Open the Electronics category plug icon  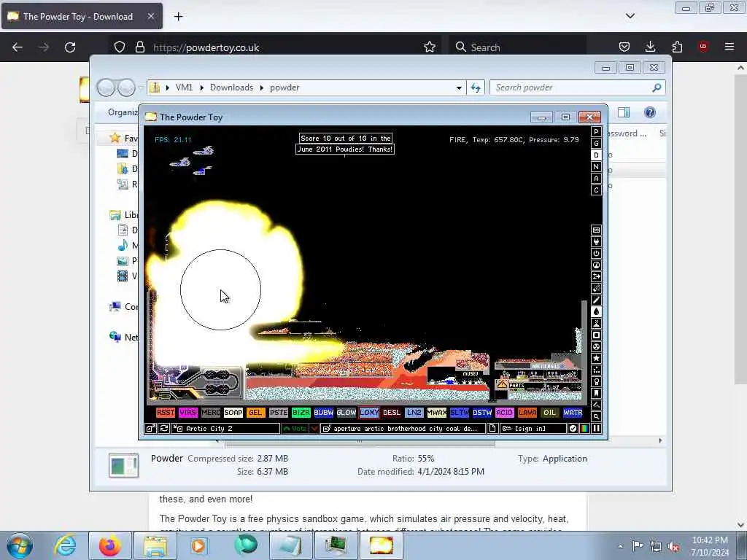point(596,242)
